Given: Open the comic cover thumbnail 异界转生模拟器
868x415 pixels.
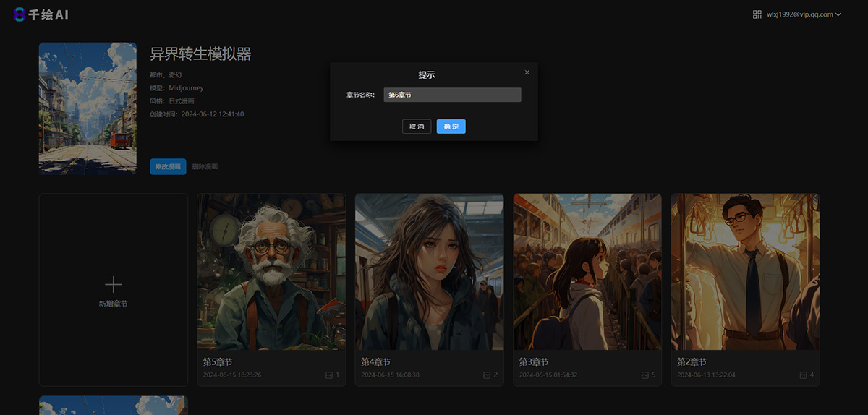Looking at the screenshot, I should [88, 108].
